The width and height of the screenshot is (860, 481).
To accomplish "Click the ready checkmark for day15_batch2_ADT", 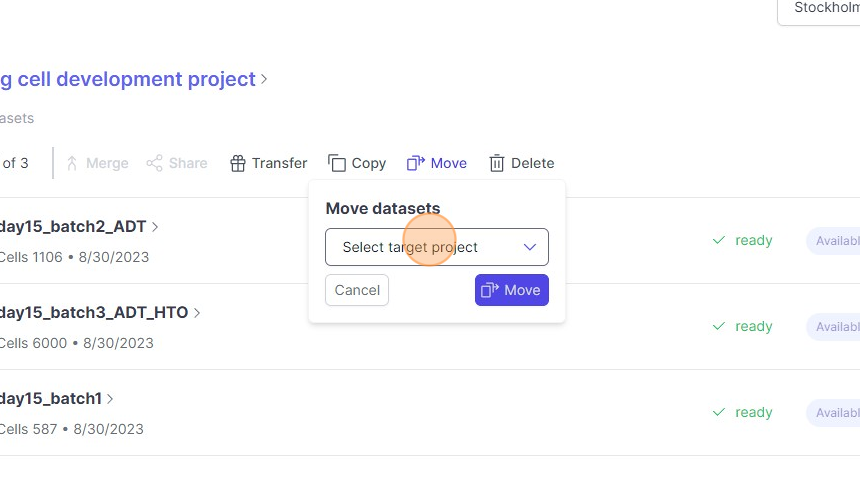I will 718,240.
